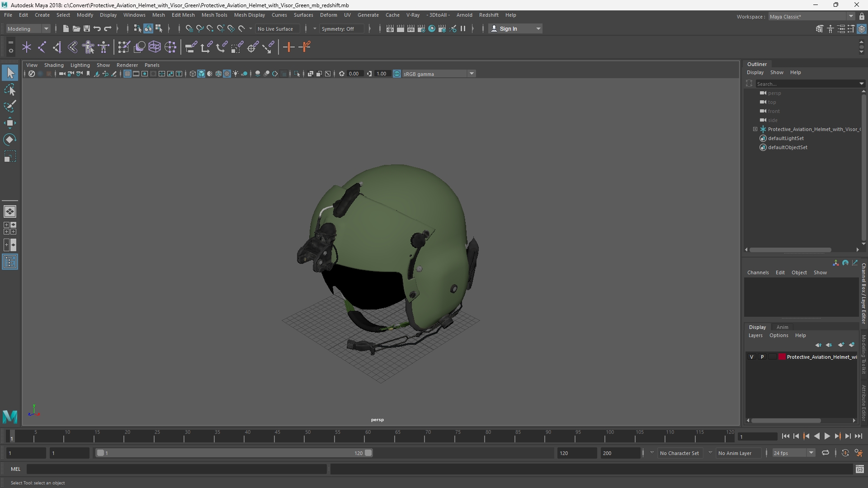Click the red layer color swatch
868x488 pixels.
click(x=782, y=357)
